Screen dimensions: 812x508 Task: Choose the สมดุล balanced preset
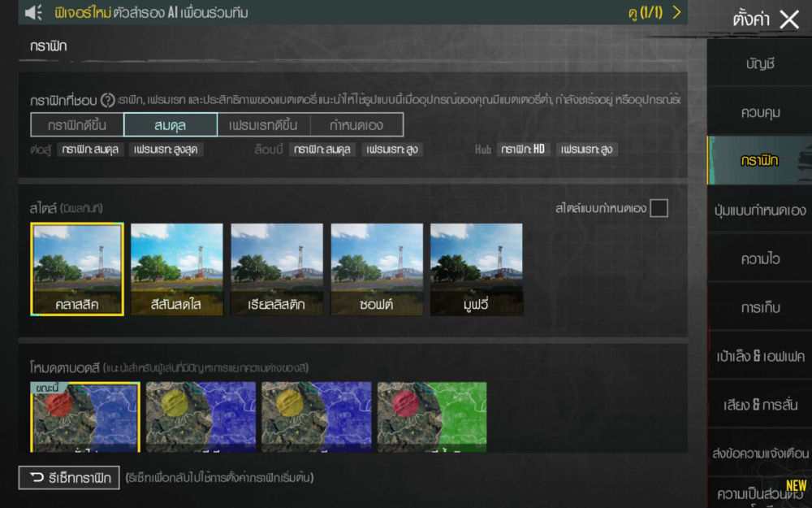[x=171, y=125]
